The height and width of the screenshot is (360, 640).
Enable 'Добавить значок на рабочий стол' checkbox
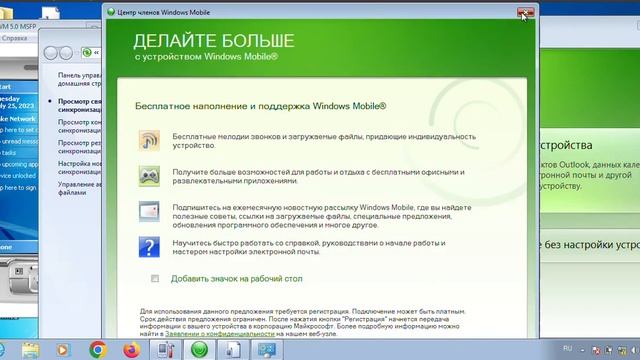[155, 278]
